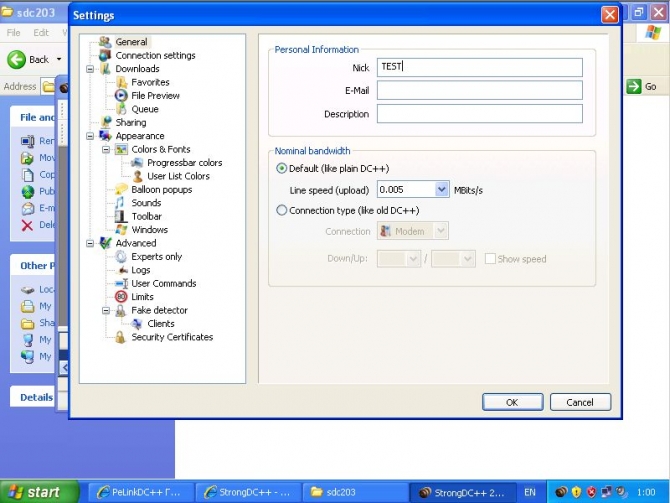Select General icon in settings tree
The width and height of the screenshot is (670, 503).
point(105,42)
